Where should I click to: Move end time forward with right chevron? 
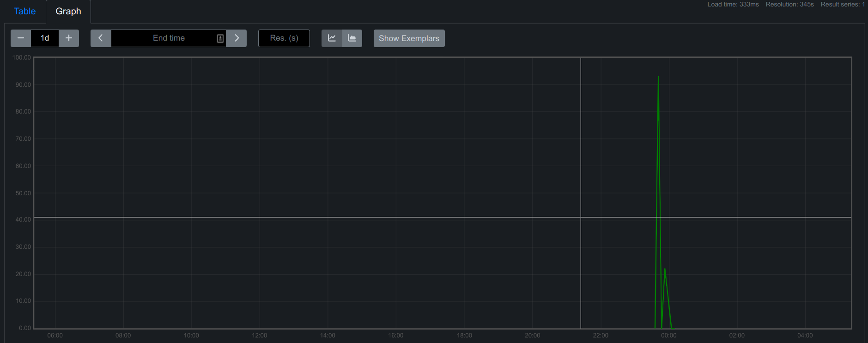coord(237,38)
